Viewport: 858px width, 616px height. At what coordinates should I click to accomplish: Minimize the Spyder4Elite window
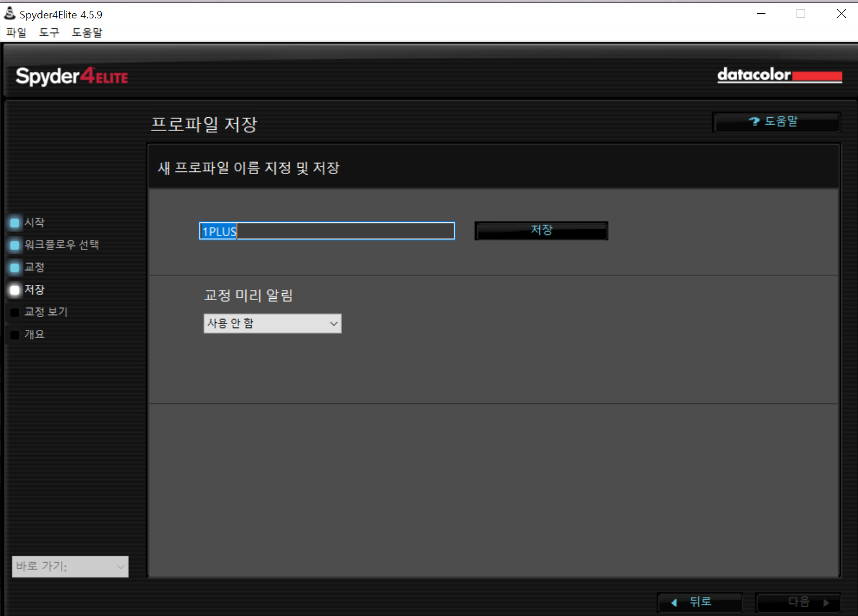tap(761, 13)
